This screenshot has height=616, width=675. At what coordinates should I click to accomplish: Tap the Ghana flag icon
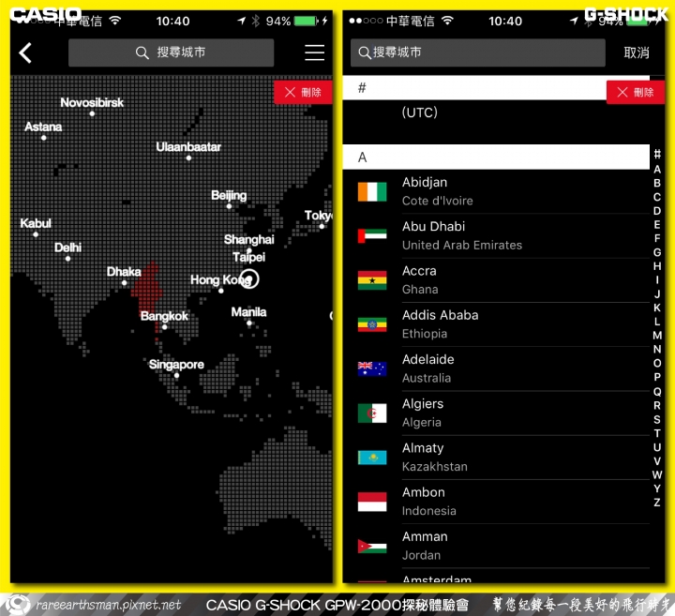pyautogui.click(x=372, y=280)
